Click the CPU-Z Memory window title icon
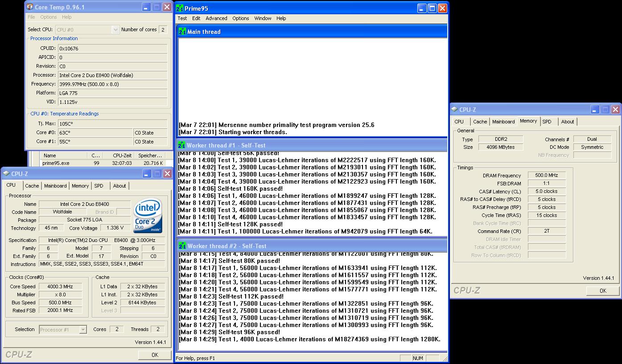Viewport: 622px width, 364px height. click(x=454, y=109)
